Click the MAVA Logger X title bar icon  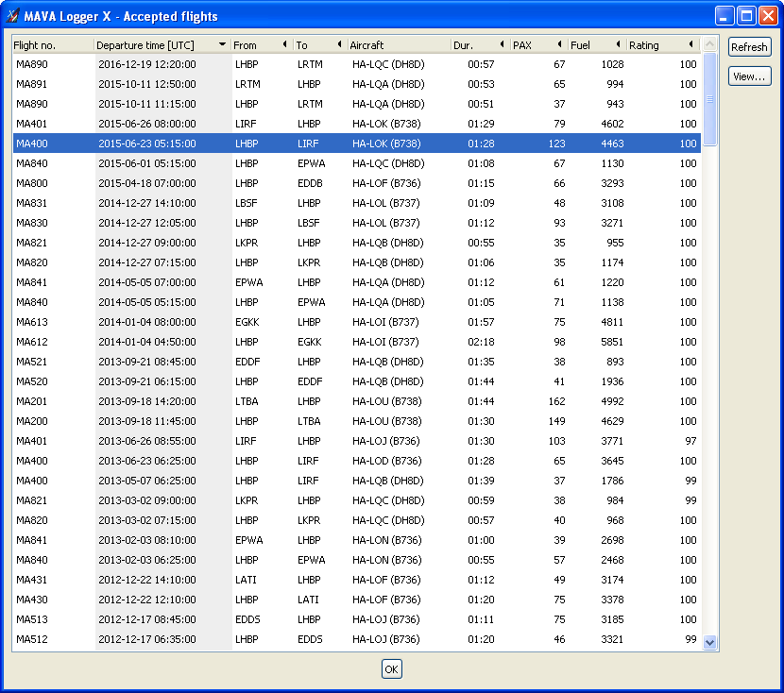[x=12, y=16]
